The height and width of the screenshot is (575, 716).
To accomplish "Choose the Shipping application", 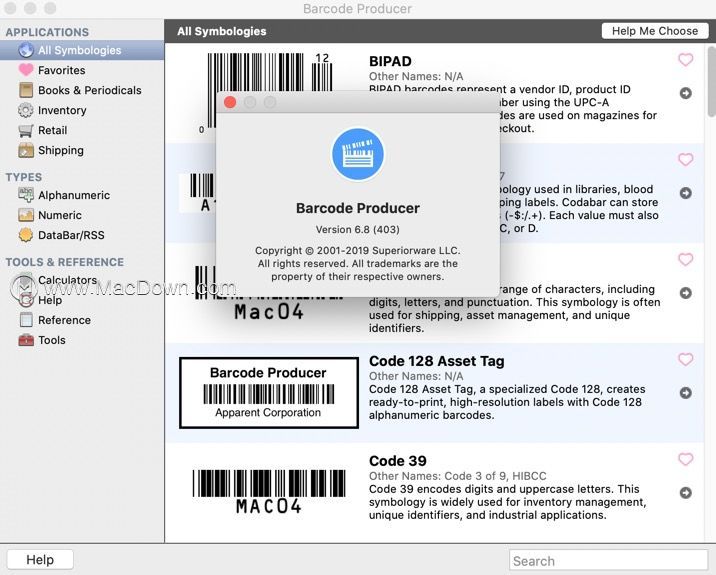I will coord(61,151).
